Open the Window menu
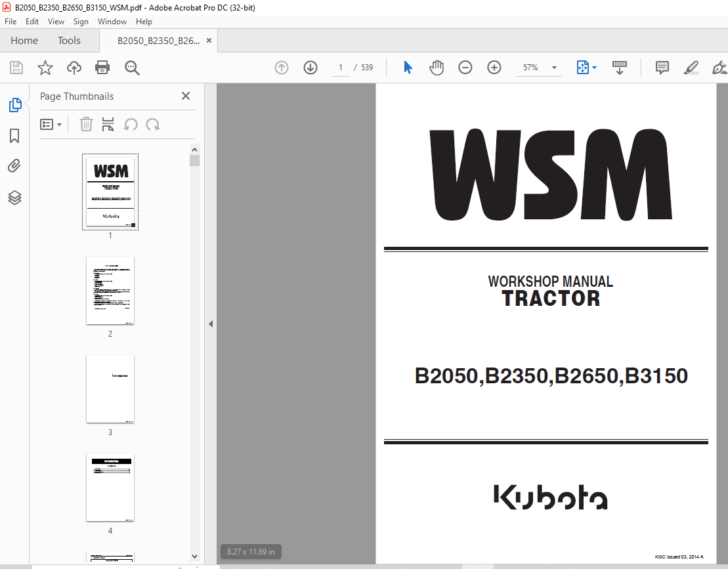Image resolution: width=728 pixels, height=569 pixels. [x=112, y=22]
